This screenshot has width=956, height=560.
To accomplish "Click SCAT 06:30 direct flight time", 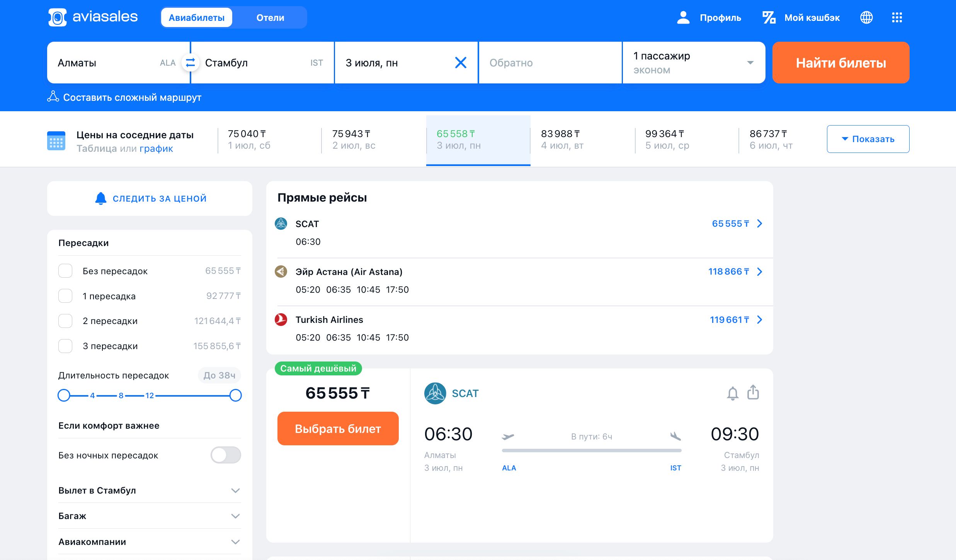I will (x=308, y=242).
